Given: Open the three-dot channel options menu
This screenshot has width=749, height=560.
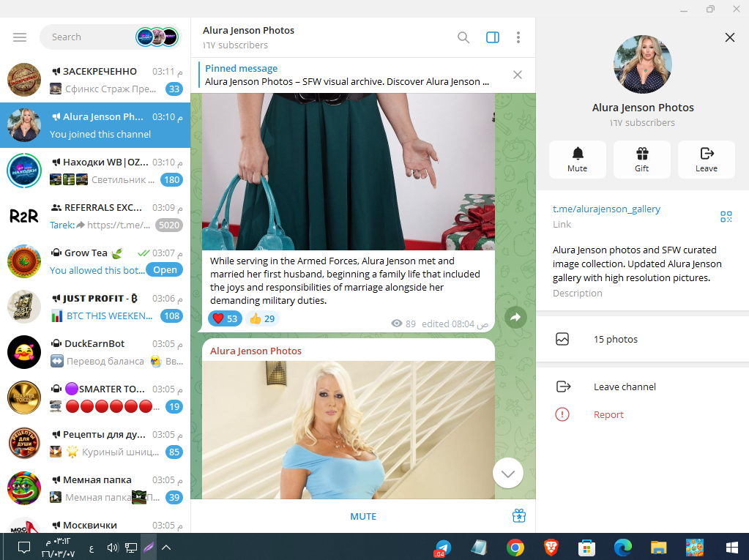Looking at the screenshot, I should (518, 37).
